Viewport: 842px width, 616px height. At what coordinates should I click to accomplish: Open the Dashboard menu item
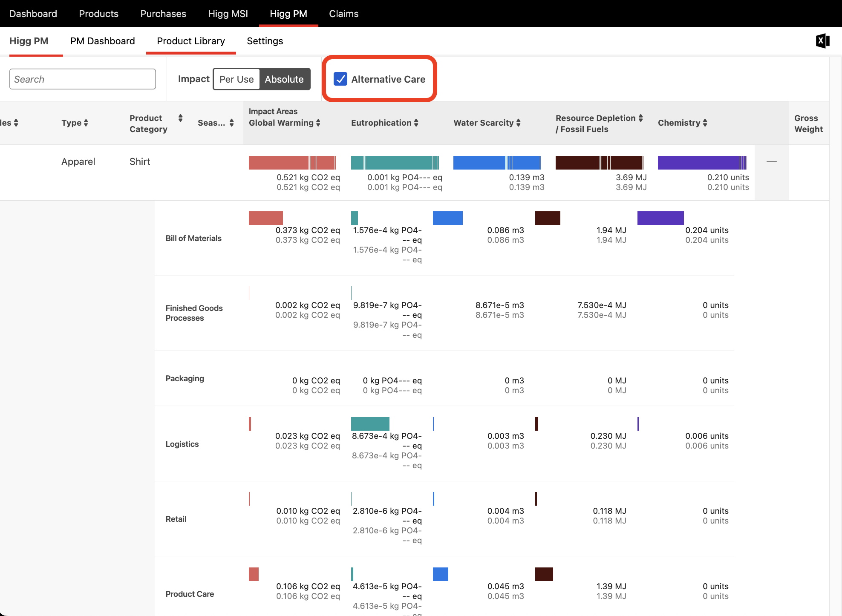click(33, 14)
